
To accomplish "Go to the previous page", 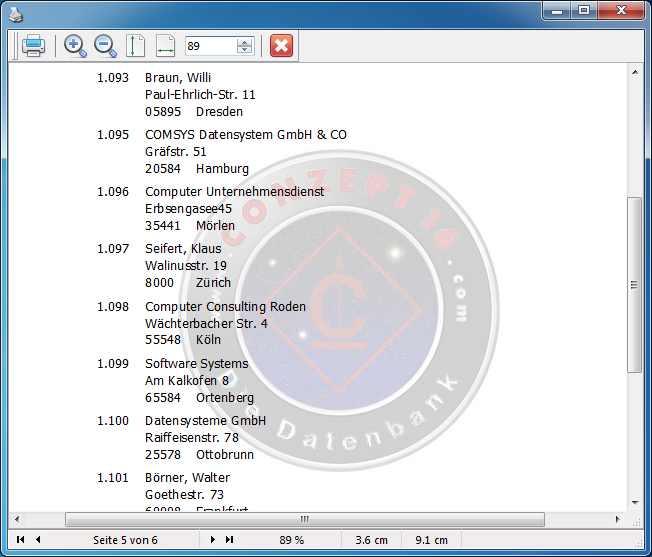I will (x=38, y=540).
